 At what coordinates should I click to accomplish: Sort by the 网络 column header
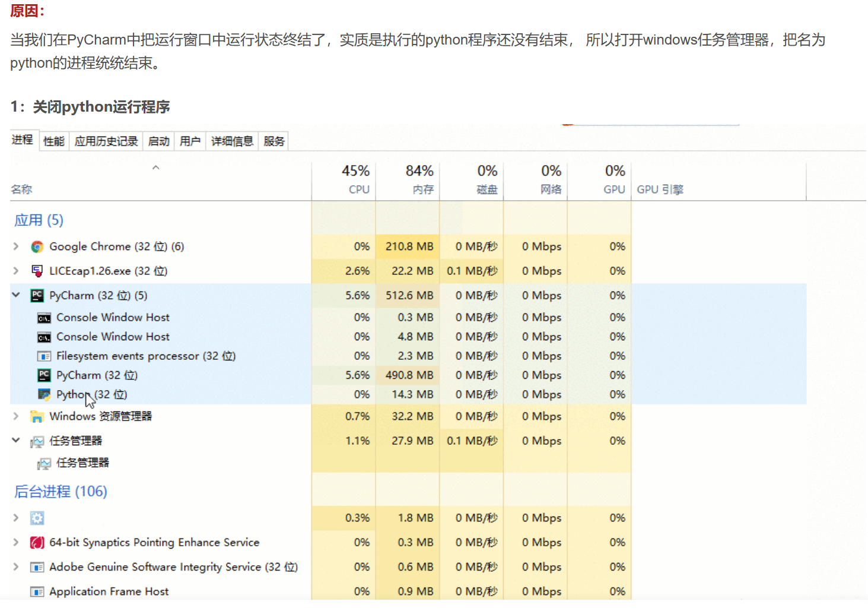point(536,181)
